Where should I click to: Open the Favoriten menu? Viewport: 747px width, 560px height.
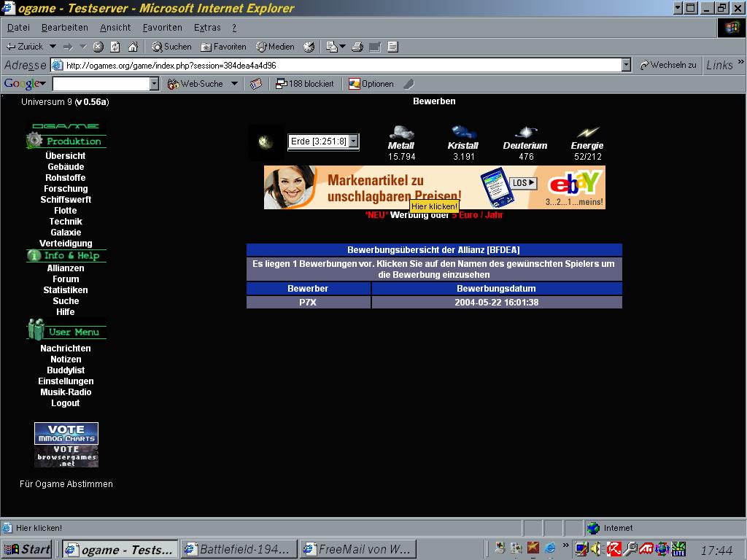click(162, 28)
